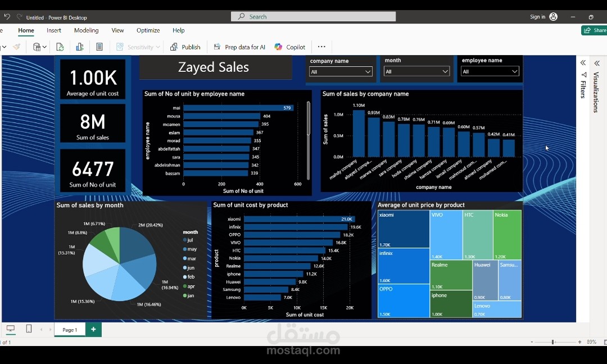This screenshot has height=364, width=607.
Task: Click the jan legend color marker
Action: tap(185, 295)
